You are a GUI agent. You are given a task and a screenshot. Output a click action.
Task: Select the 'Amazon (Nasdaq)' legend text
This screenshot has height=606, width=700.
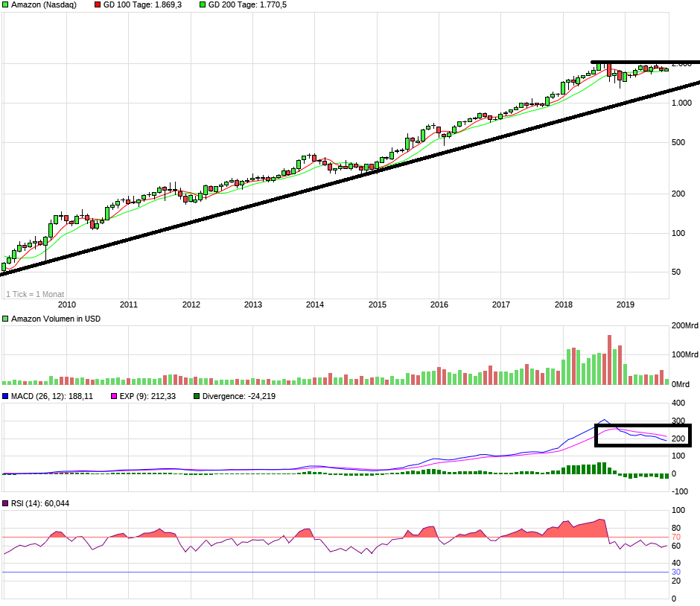(x=44, y=5)
